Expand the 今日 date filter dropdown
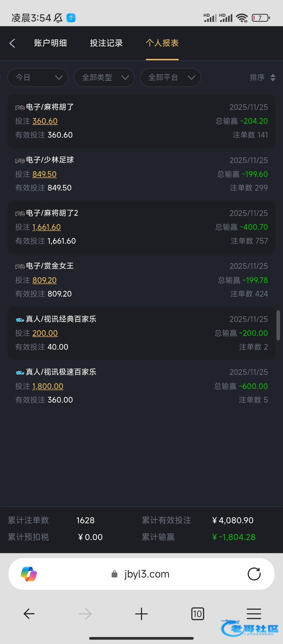The width and height of the screenshot is (283, 644). point(38,77)
